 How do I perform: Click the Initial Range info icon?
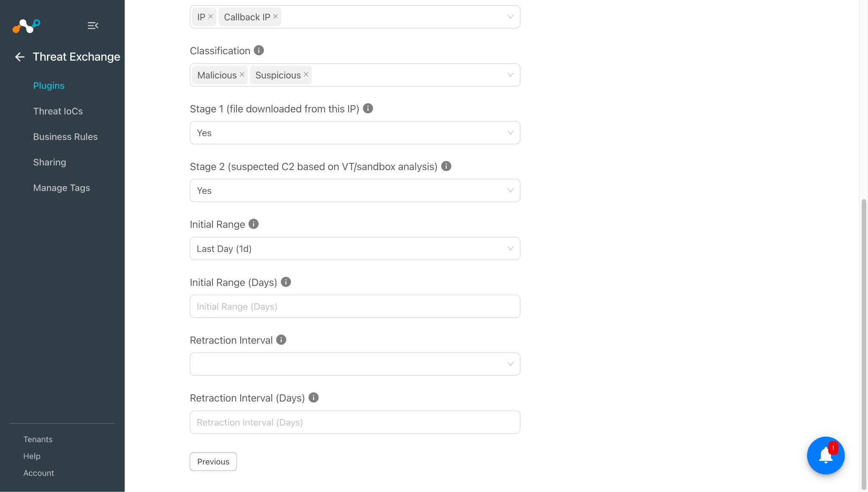[x=253, y=224]
